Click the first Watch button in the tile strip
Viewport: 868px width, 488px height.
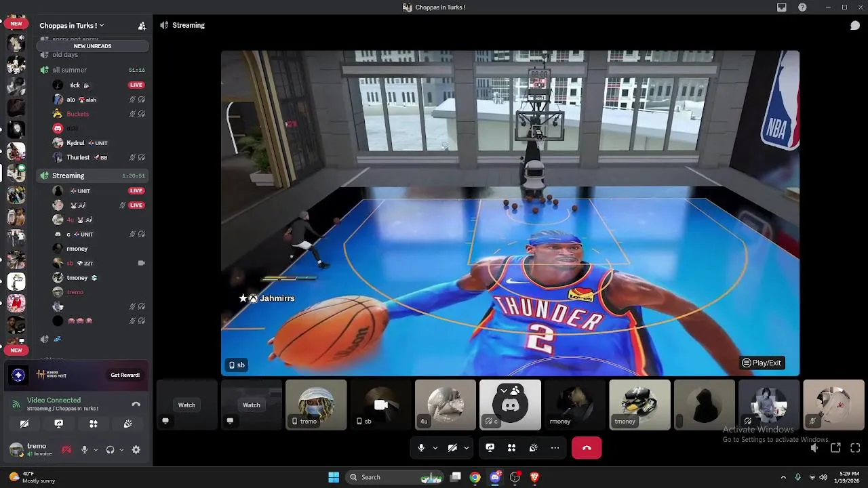tap(186, 405)
